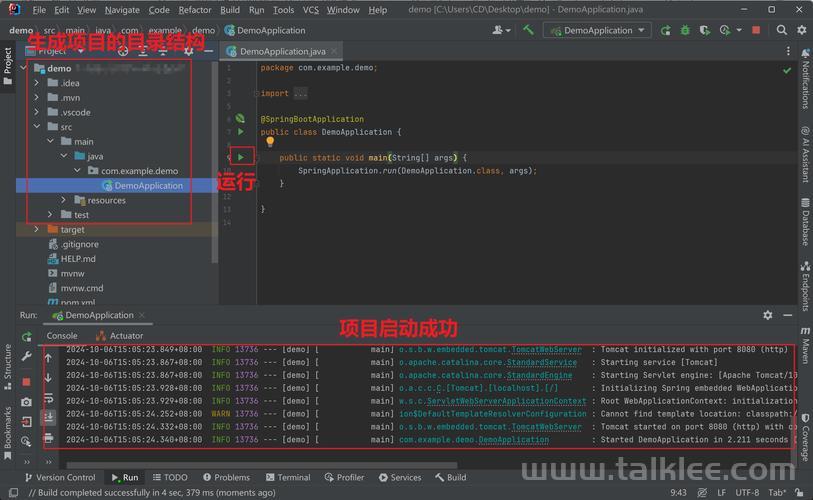
Task: Click up arrow in console toolbar
Action: point(48,358)
